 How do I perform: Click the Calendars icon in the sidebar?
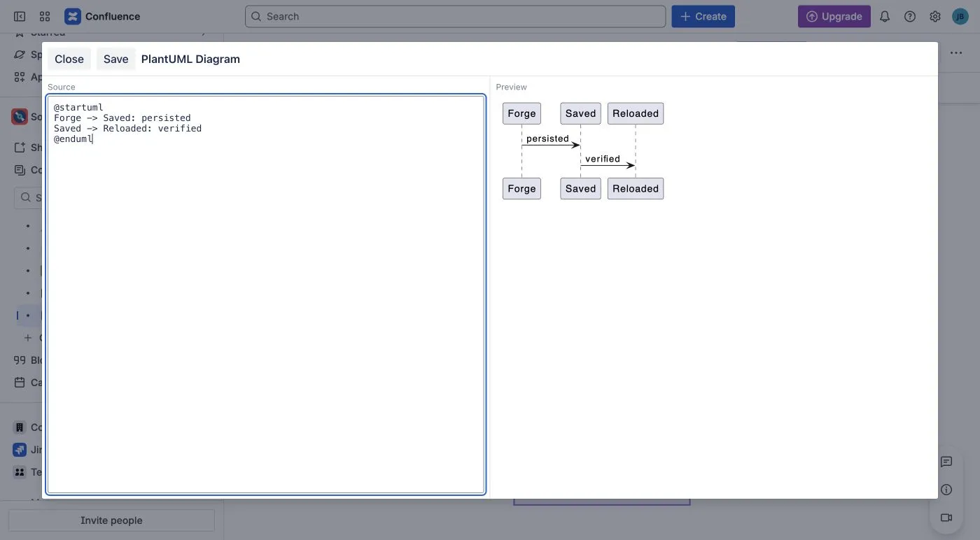pyautogui.click(x=20, y=383)
